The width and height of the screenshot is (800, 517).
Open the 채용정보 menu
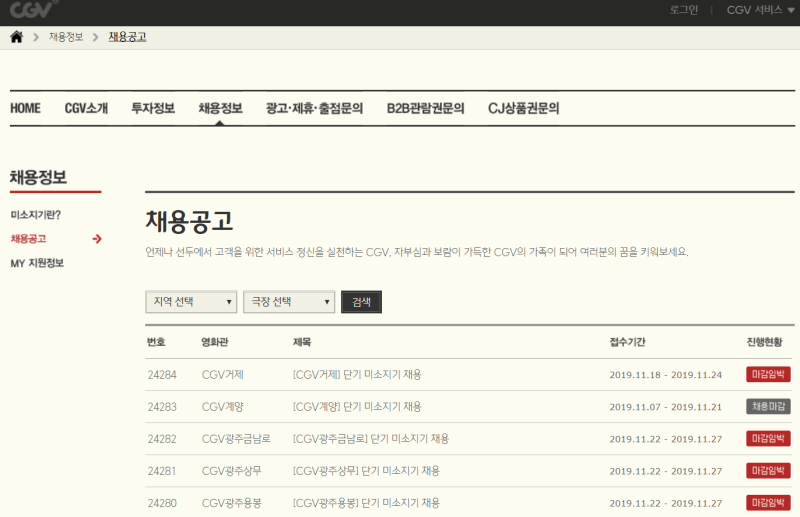click(x=220, y=108)
